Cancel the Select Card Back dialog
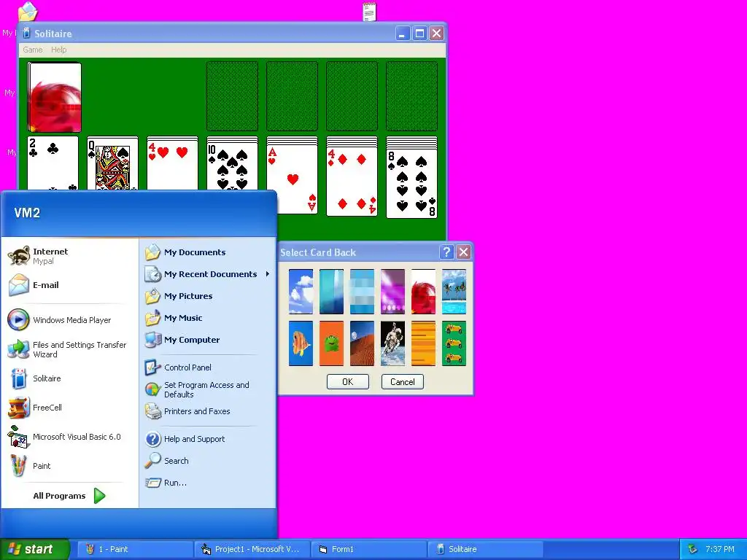This screenshot has height=560, width=747. pos(402,382)
